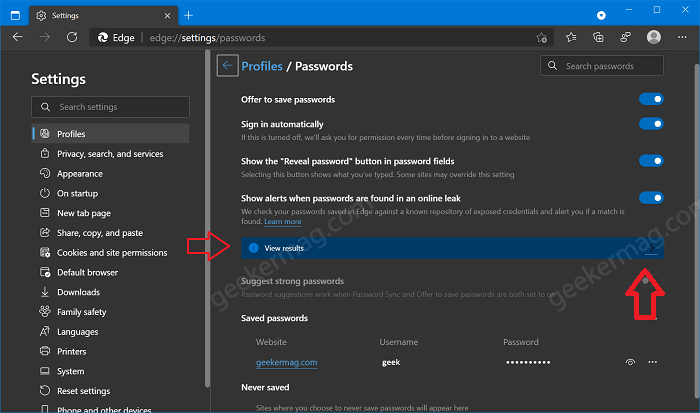Click the 'geek' username cell
Viewport: 700px width, 413px height.
click(x=391, y=362)
